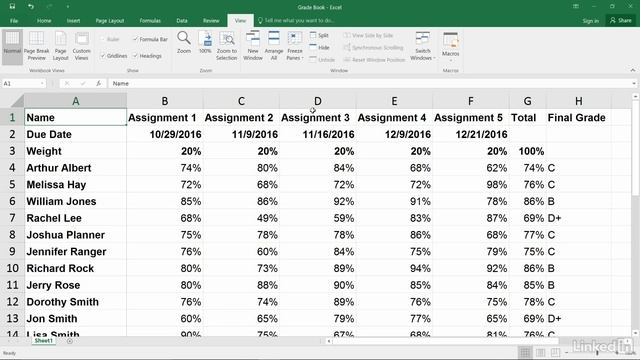Click the Select All corner triangle
Image resolution: width=640 pixels, height=360 pixels.
[x=18, y=100]
